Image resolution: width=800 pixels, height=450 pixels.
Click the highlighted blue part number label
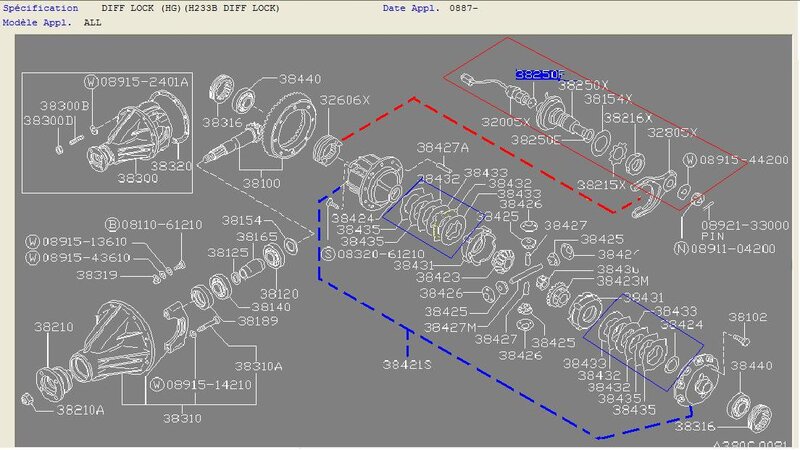coord(540,75)
